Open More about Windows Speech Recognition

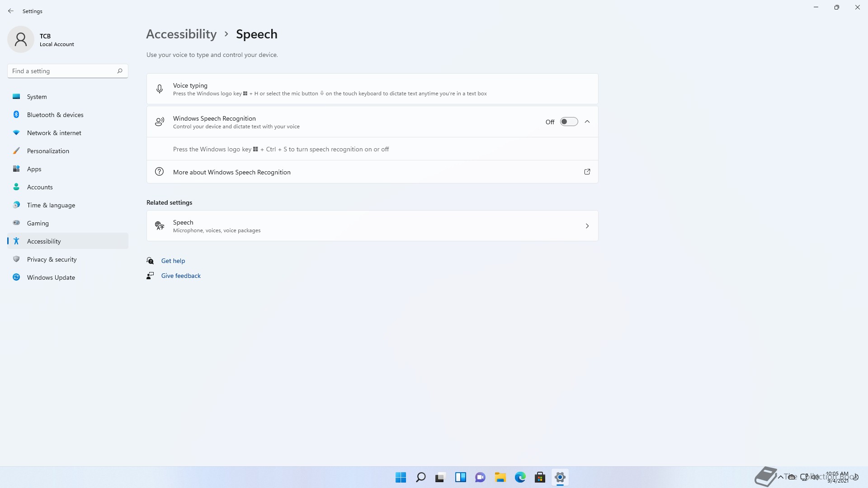(x=372, y=172)
